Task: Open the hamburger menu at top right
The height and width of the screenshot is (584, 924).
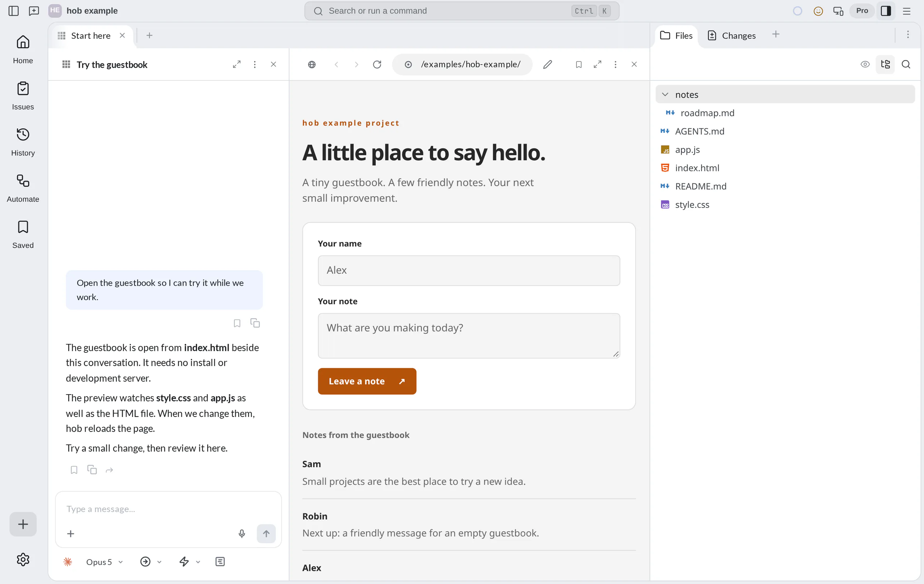Action: [906, 11]
